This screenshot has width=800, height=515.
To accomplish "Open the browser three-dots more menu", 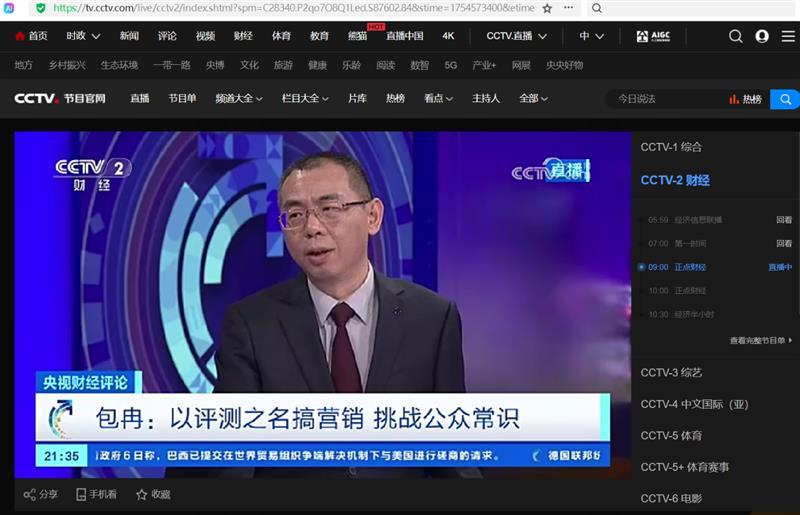I will pos(568,8).
